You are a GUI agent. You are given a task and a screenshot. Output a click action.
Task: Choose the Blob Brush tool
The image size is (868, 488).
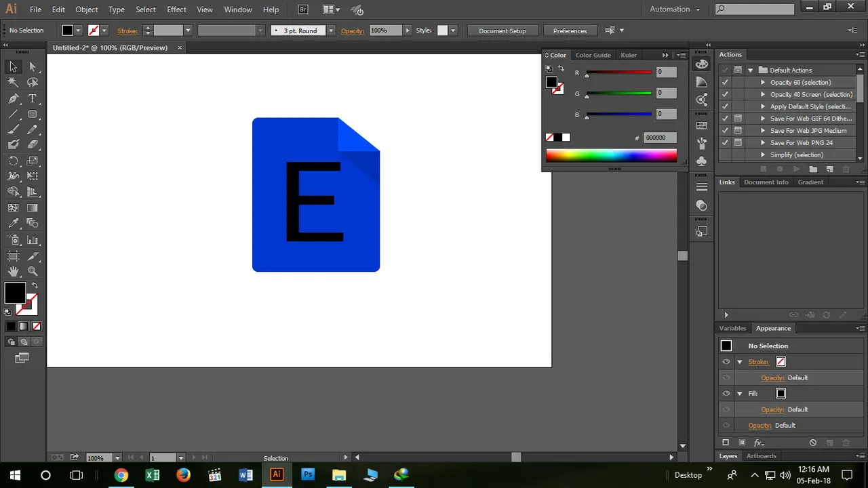(x=13, y=144)
